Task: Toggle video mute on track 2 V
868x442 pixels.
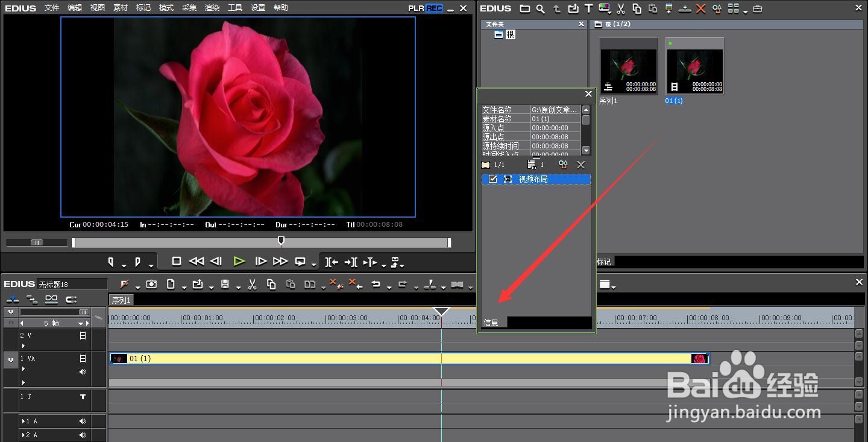Action: (83, 335)
